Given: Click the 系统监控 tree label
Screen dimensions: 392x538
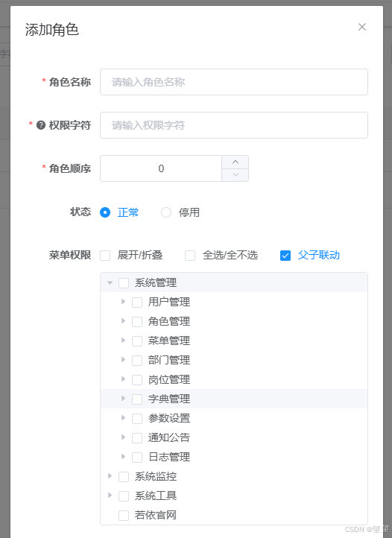Looking at the screenshot, I should (x=156, y=476).
